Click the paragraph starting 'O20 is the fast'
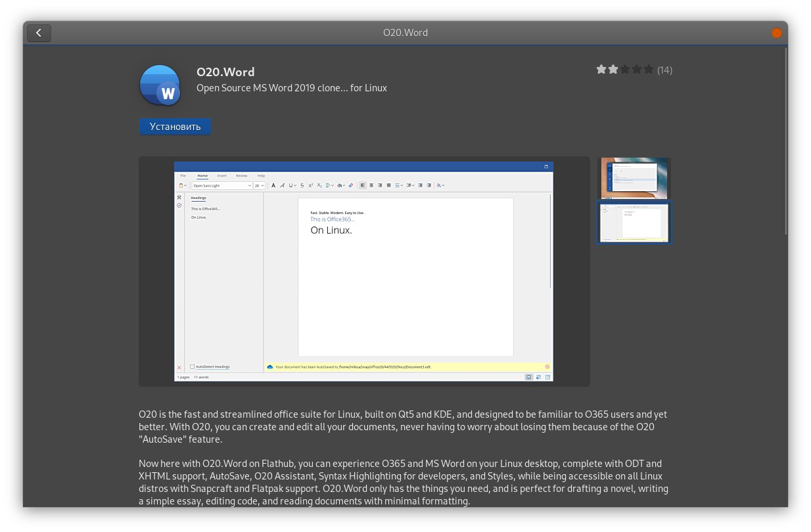This screenshot has height=532, width=811. tap(403, 427)
